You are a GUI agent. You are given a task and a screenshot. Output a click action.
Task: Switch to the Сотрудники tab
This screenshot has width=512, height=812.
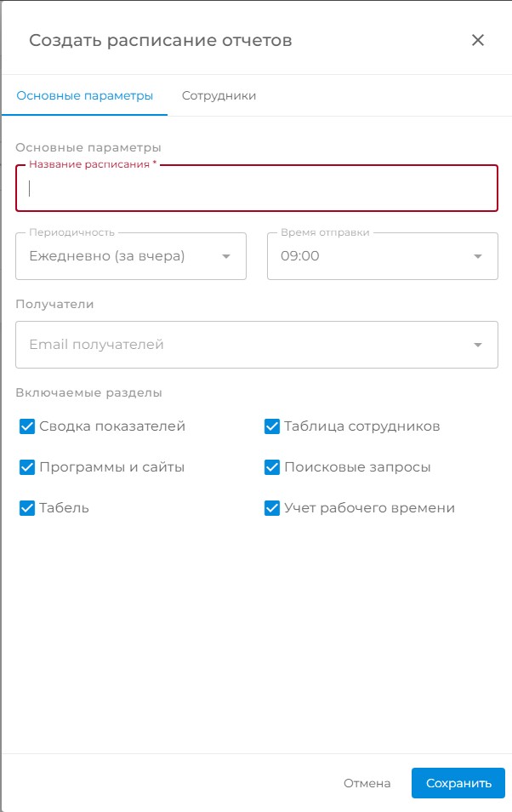[x=219, y=96]
